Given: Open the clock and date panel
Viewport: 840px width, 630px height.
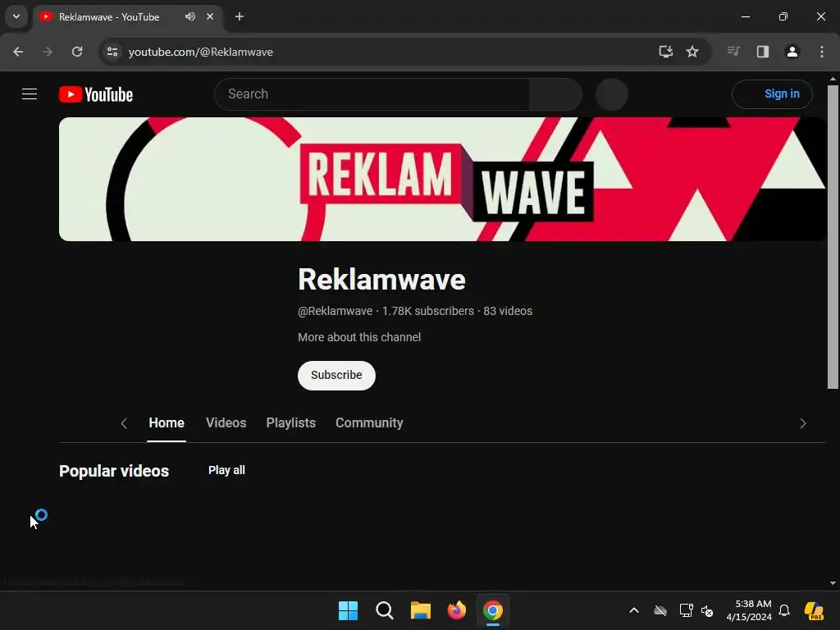Looking at the screenshot, I should (749, 610).
